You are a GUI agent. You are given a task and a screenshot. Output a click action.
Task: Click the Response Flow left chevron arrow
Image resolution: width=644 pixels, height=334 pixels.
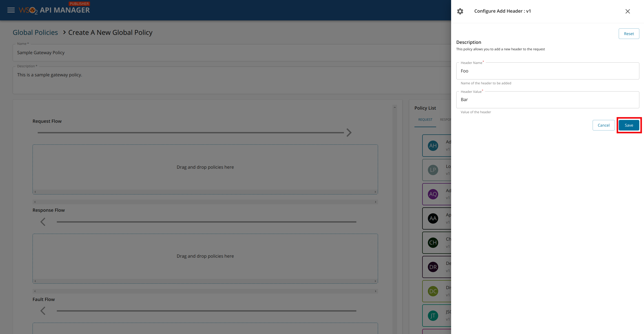[43, 222]
